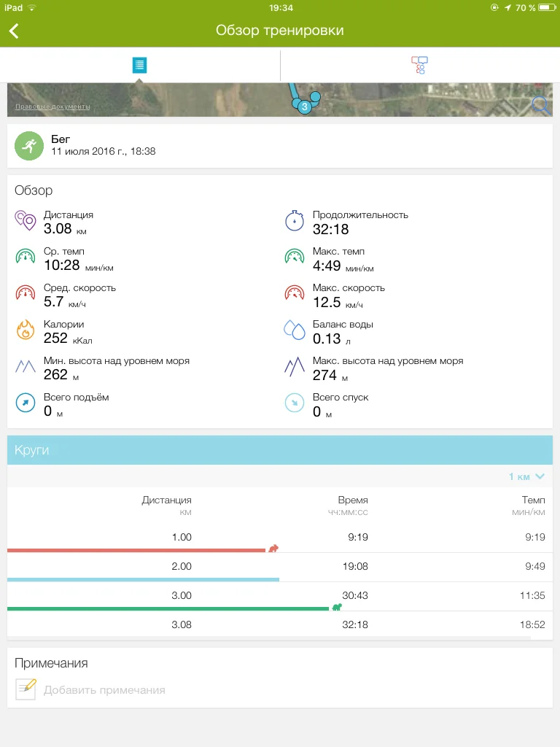Tap marker 3 on the map route
This screenshot has width=560, height=747.
[x=305, y=107]
